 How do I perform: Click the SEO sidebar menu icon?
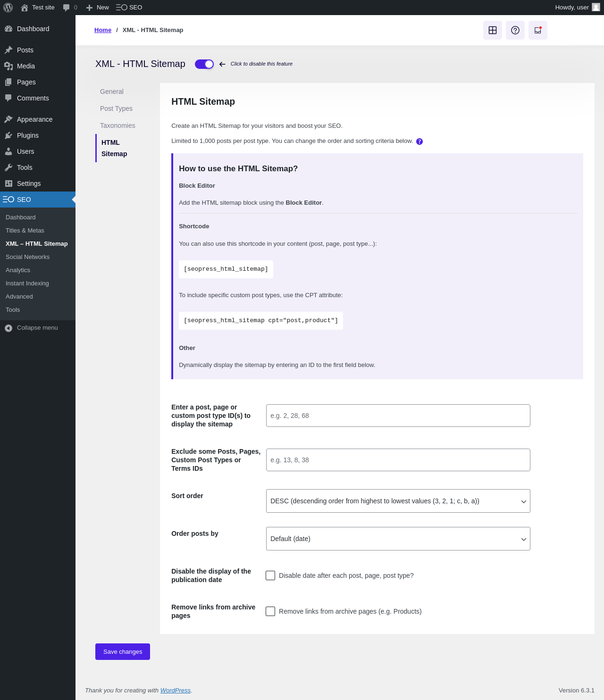8,200
